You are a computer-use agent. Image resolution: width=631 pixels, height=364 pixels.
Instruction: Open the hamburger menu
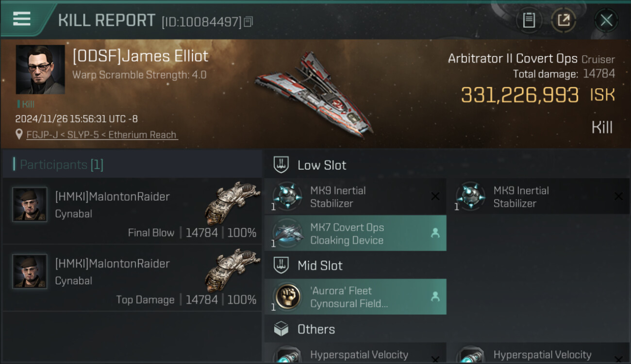point(22,19)
